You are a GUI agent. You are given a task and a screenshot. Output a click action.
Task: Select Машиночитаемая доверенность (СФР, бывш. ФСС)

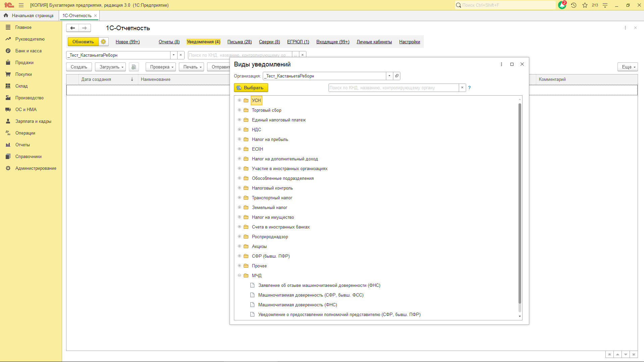point(311,295)
